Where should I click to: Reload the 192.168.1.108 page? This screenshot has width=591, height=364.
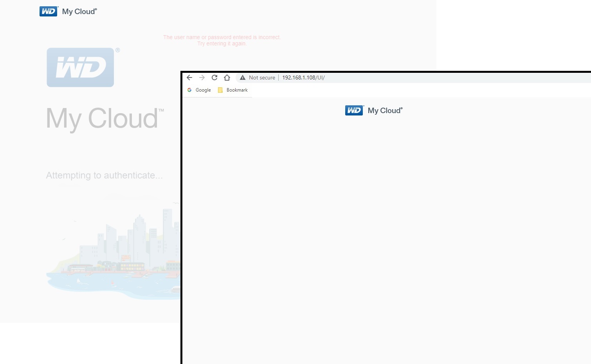(214, 77)
